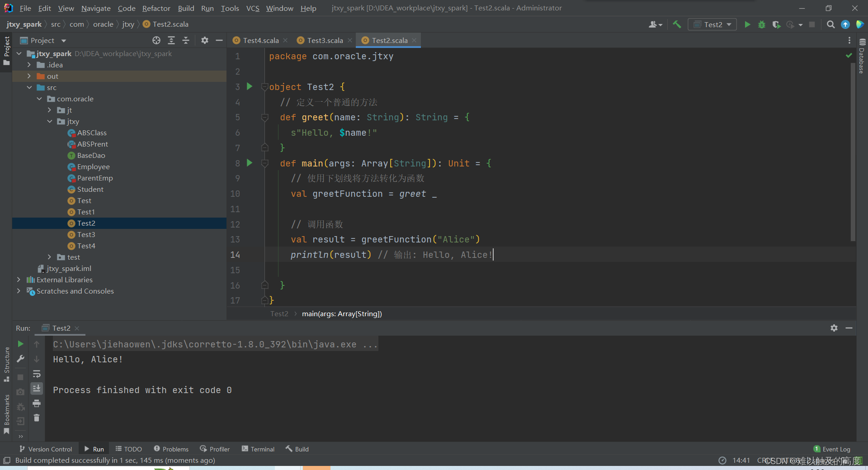
Task: Collapse the jtxy package
Action: tap(49, 121)
